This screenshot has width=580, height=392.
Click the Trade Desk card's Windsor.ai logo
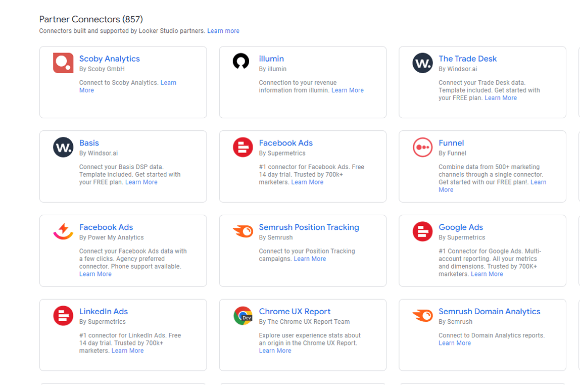(x=422, y=63)
